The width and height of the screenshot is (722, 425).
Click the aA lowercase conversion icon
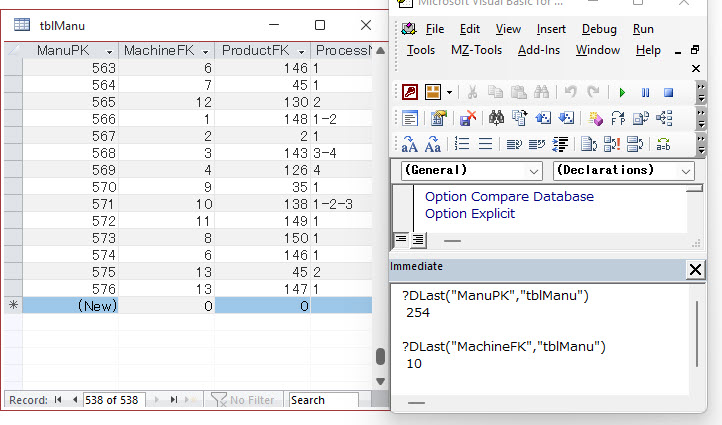pyautogui.click(x=410, y=145)
